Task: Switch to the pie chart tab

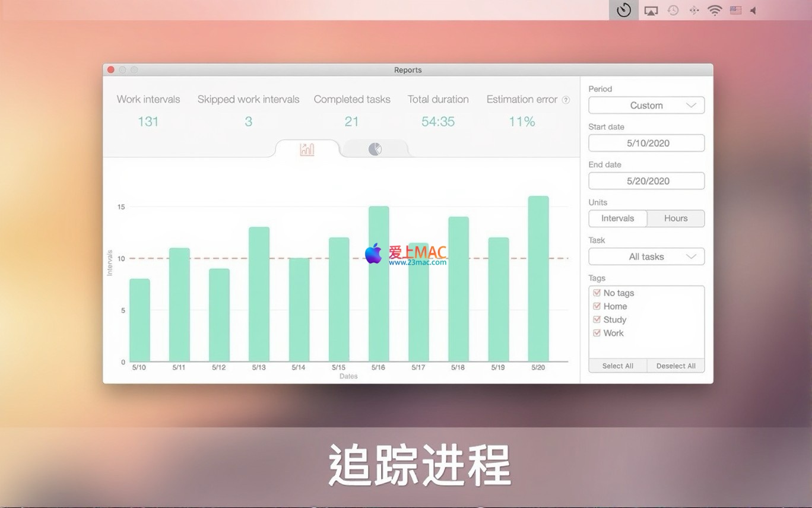Action: coord(375,149)
